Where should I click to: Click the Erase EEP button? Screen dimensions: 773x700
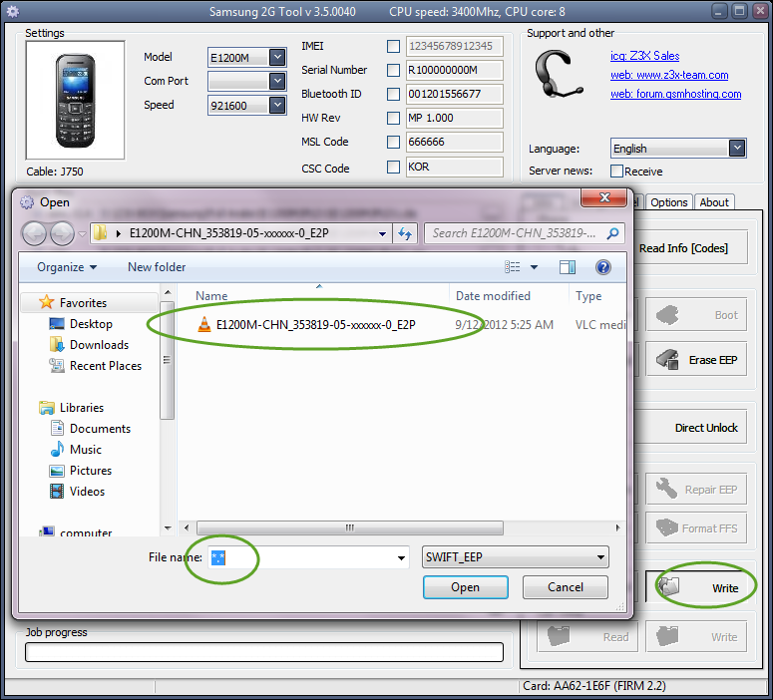click(x=696, y=359)
